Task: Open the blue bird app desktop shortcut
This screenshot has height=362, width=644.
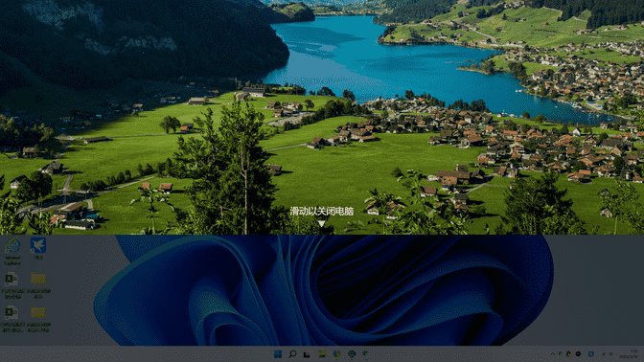Action: (38, 248)
